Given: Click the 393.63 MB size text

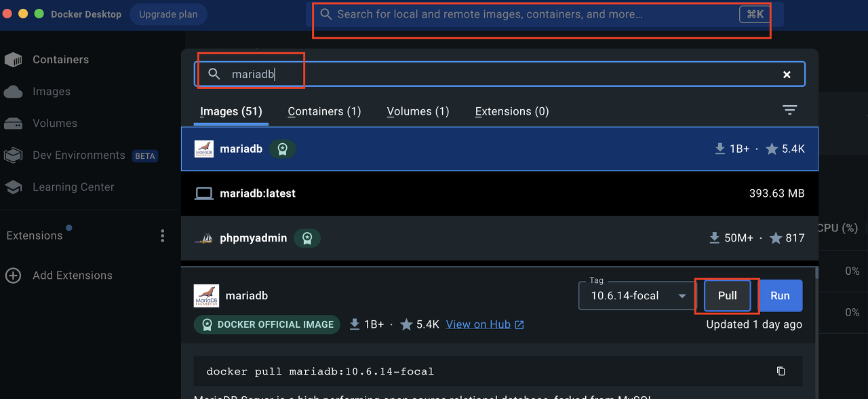Looking at the screenshot, I should (777, 193).
